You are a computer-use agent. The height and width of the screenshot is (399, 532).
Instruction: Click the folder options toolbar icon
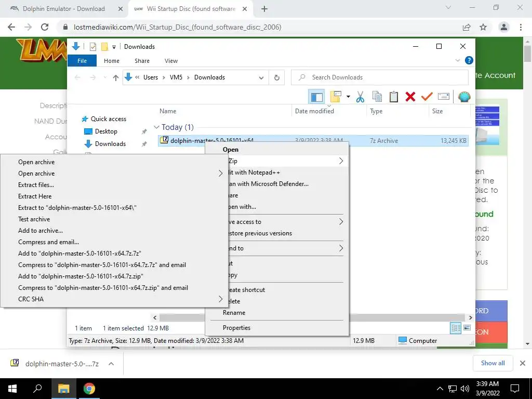(336, 97)
